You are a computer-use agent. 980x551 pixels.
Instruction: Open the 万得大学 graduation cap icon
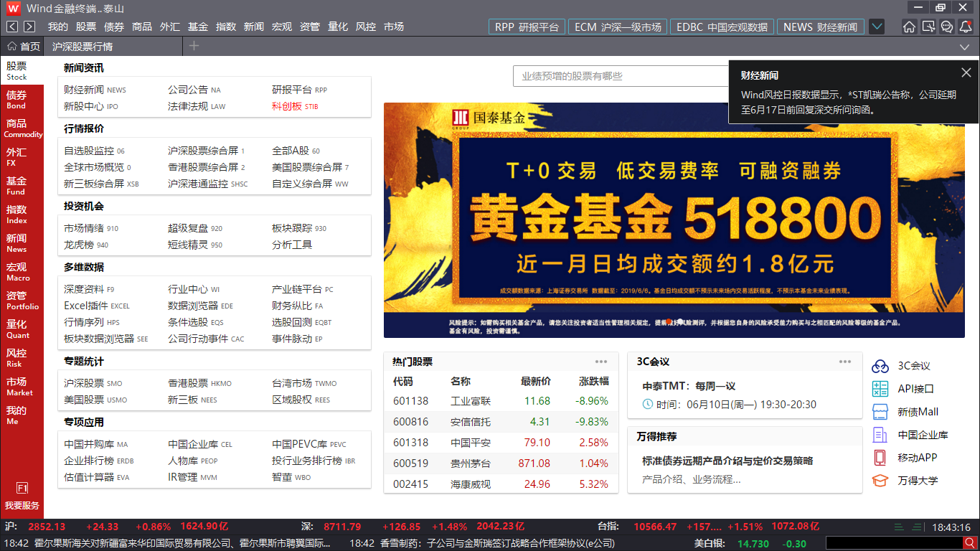[x=880, y=481]
